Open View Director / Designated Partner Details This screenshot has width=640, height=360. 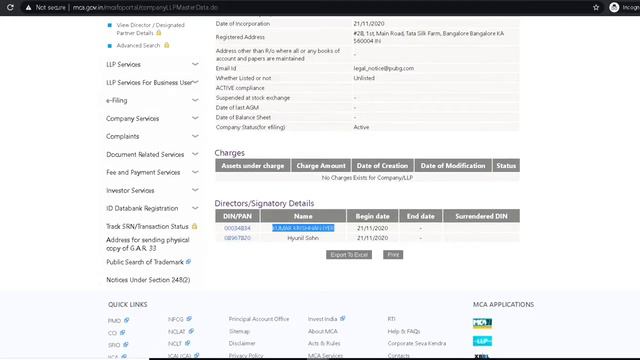[150, 29]
